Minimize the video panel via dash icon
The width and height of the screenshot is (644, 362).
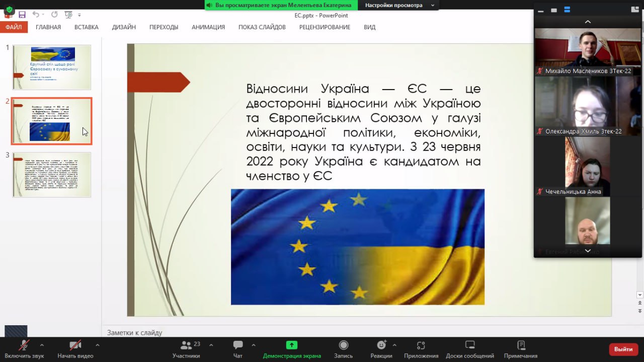[541, 10]
